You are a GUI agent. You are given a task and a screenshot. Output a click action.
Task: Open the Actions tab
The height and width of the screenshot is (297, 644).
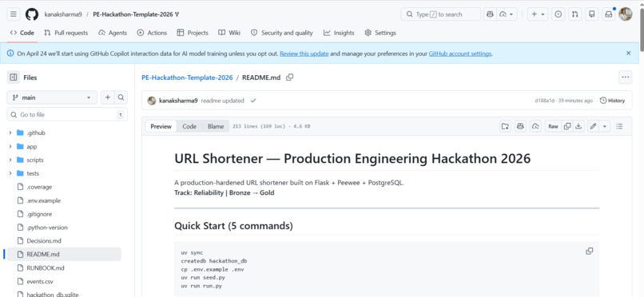[152, 33]
